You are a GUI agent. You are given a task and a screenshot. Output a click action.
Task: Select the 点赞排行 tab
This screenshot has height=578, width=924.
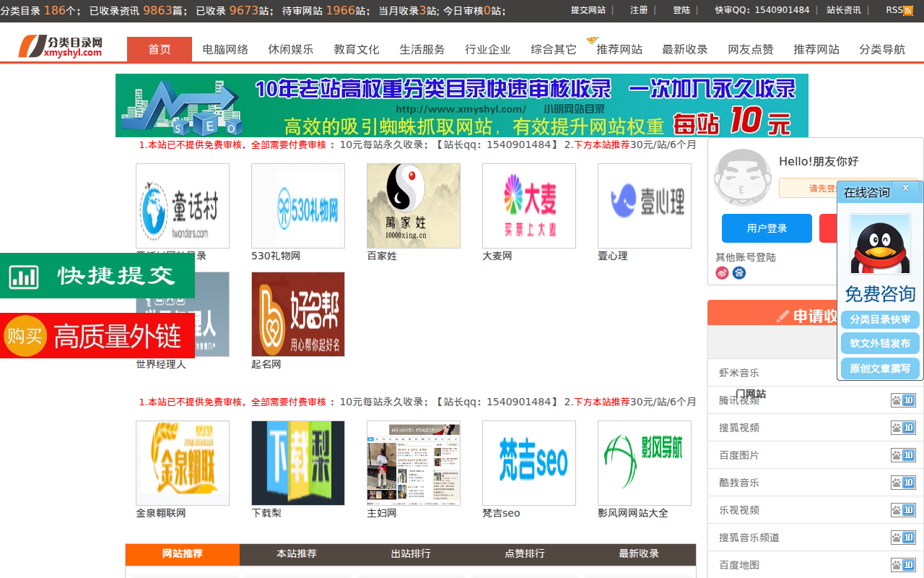click(525, 554)
